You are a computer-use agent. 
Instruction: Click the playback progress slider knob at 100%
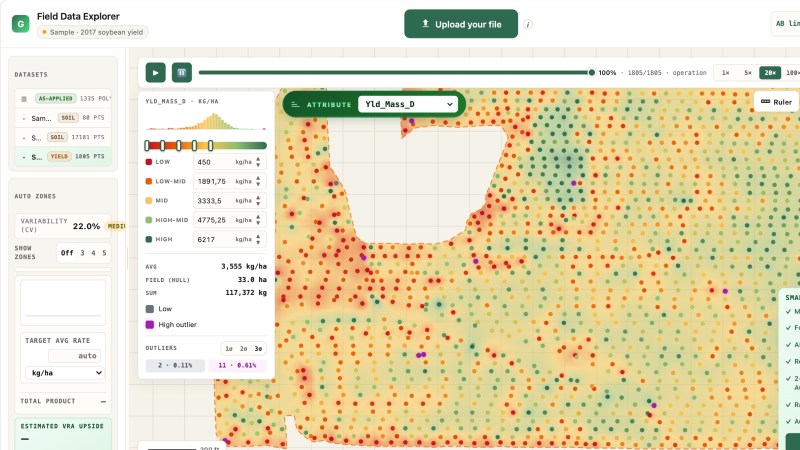pyautogui.click(x=591, y=72)
